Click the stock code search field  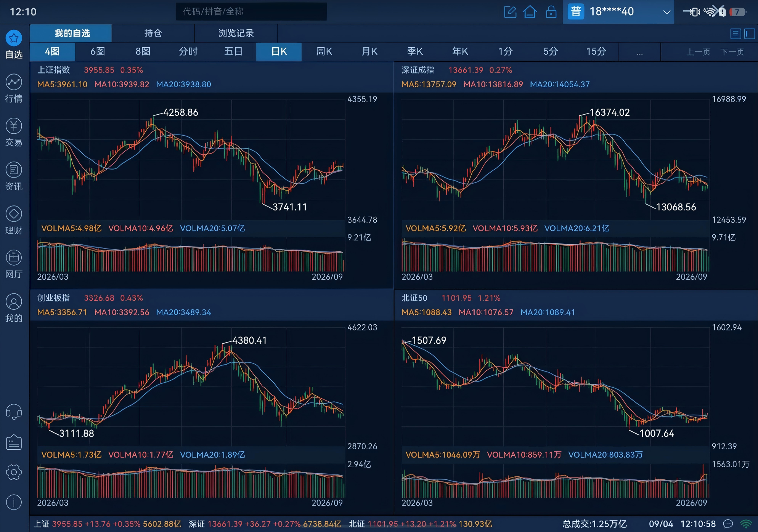251,12
